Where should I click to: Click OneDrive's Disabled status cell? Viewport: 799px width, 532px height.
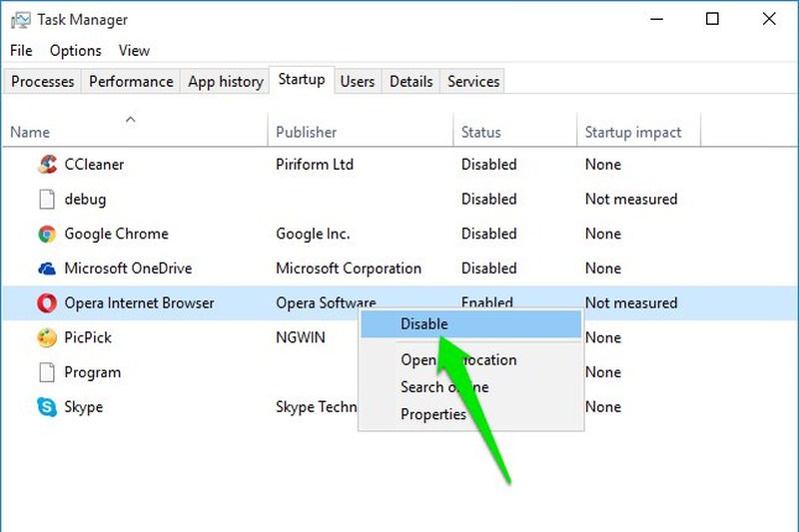coord(488,268)
